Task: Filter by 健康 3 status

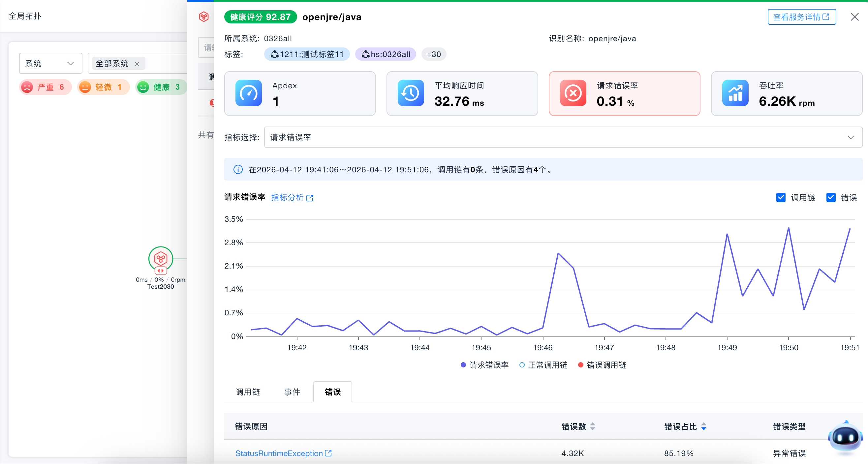Action: [x=161, y=87]
